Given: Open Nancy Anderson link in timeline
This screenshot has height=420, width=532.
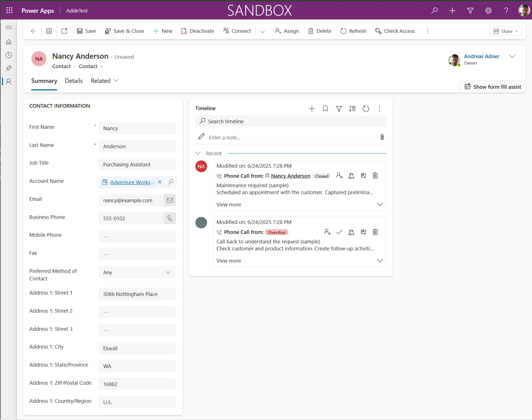Looking at the screenshot, I should coord(290,176).
